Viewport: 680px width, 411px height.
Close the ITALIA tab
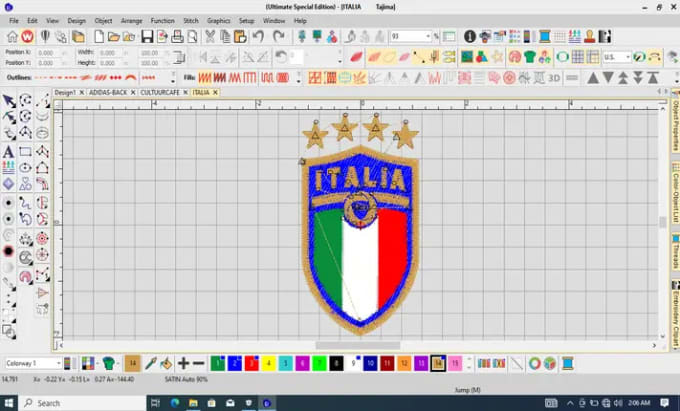tap(215, 92)
